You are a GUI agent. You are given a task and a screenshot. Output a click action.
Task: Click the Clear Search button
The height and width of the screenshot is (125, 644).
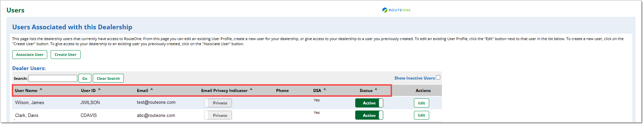pyautogui.click(x=108, y=79)
